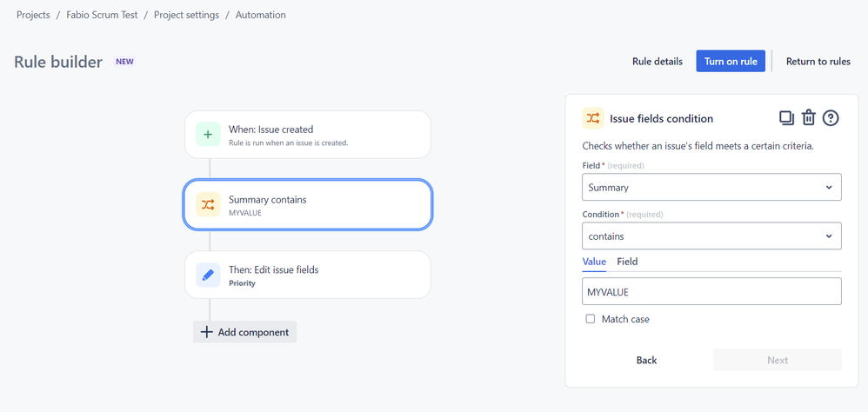Open Project settings breadcrumb
The width and height of the screenshot is (868, 412).
point(186,15)
